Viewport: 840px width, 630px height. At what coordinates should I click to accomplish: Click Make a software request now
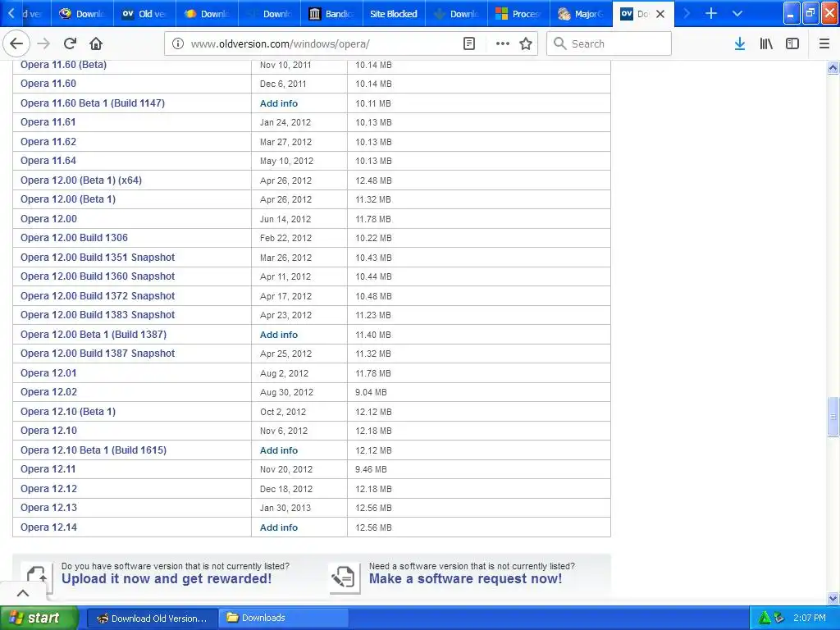tap(466, 579)
